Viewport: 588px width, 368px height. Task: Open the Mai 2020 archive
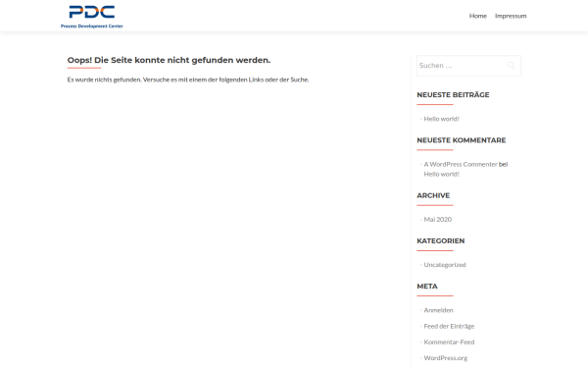point(438,219)
